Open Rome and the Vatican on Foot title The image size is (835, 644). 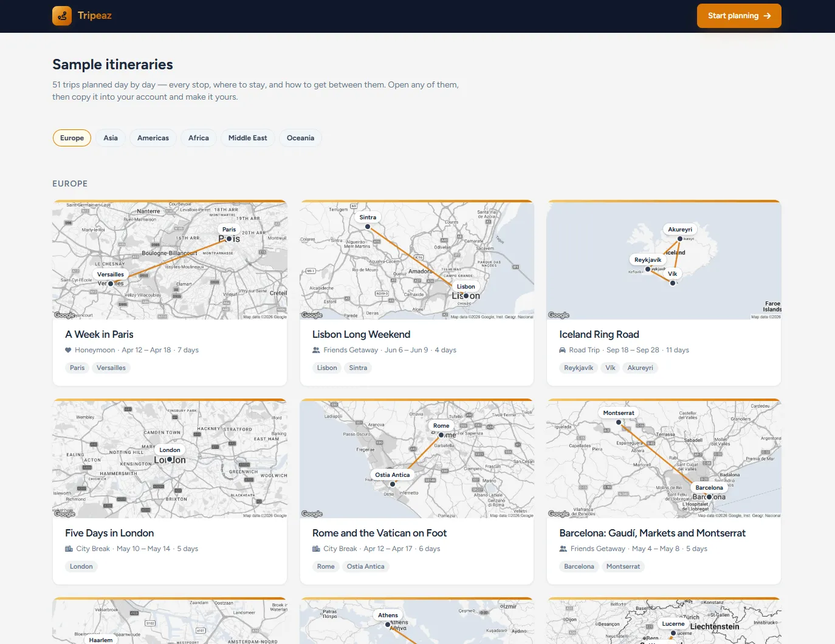click(x=379, y=533)
